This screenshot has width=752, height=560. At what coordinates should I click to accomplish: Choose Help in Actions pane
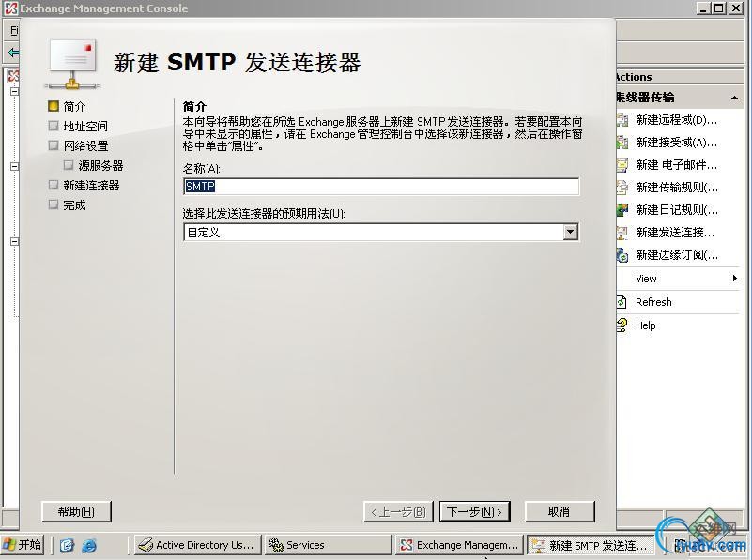click(646, 325)
